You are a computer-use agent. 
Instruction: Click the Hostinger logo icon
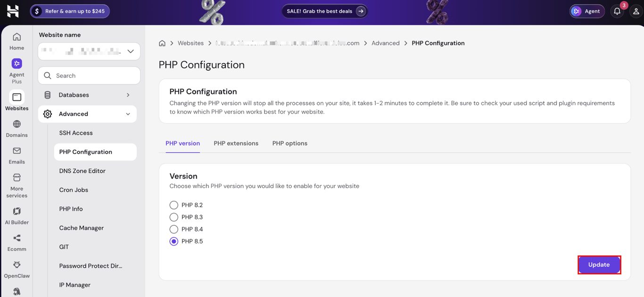[13, 11]
